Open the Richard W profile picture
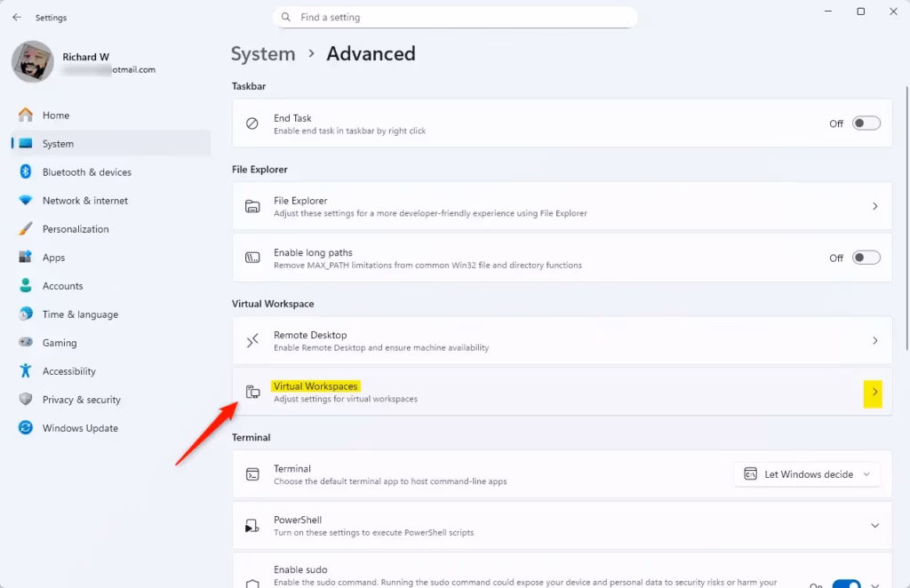This screenshot has height=588, width=910. click(33, 61)
